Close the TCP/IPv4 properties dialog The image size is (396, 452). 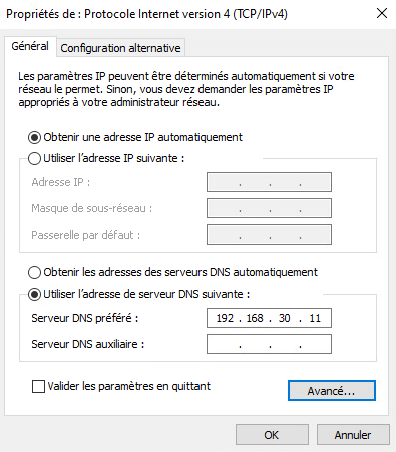[x=382, y=13]
